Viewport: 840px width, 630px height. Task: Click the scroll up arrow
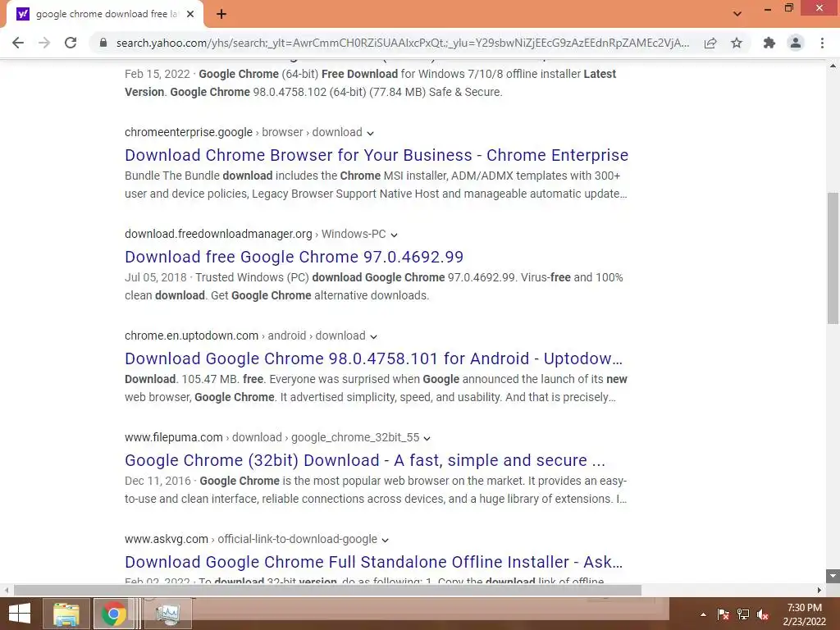pos(833,66)
